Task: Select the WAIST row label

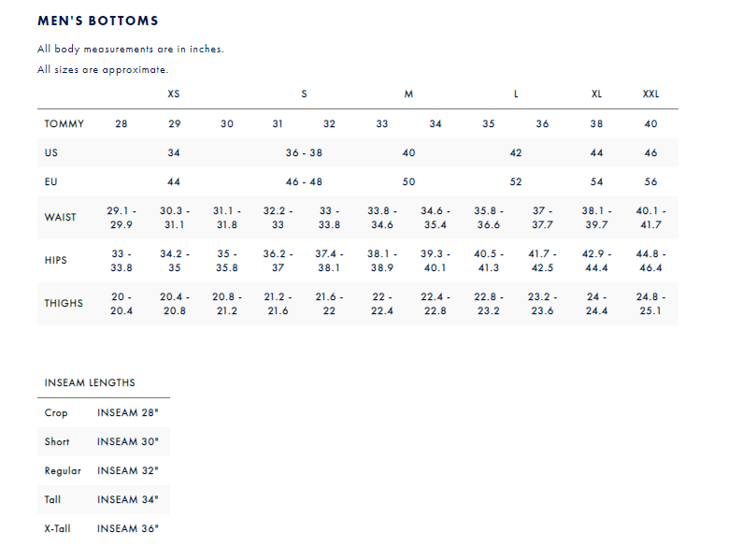Action: point(61,218)
